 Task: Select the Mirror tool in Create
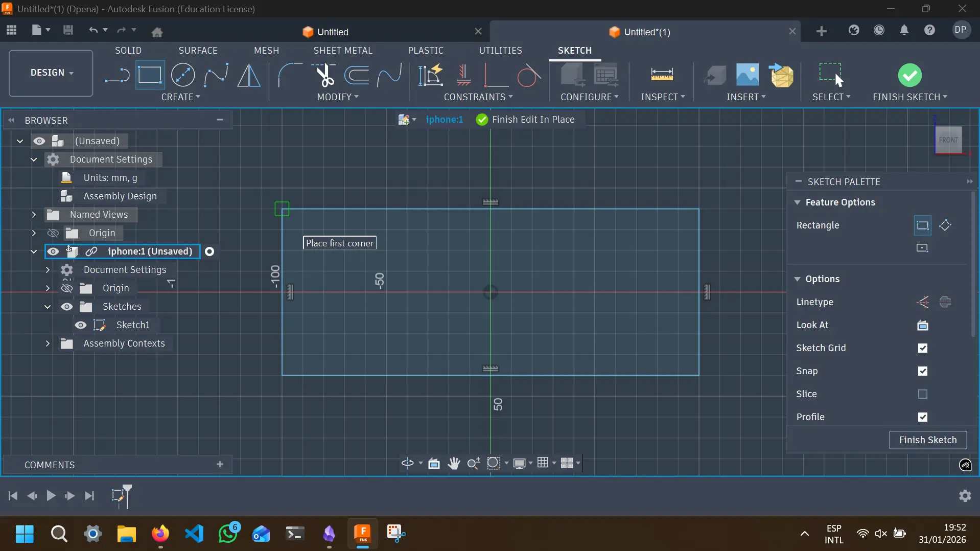249,75
